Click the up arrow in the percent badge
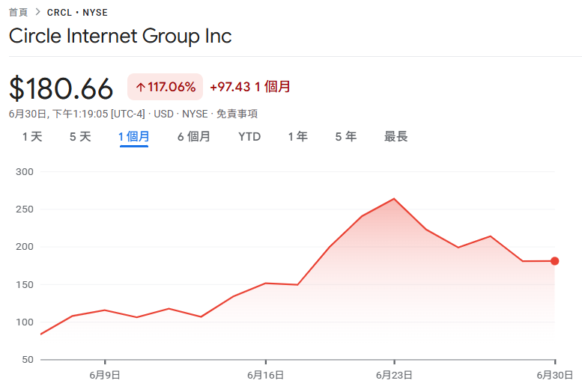 pyautogui.click(x=140, y=88)
